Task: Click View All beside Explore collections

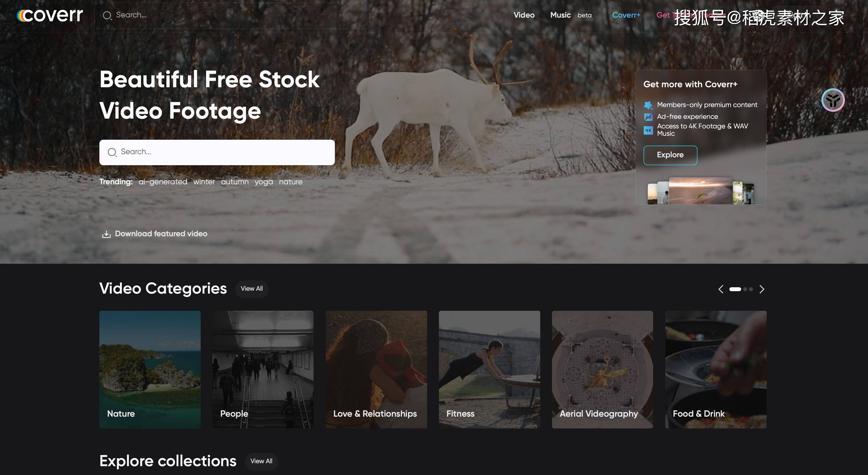Action: pyautogui.click(x=261, y=461)
